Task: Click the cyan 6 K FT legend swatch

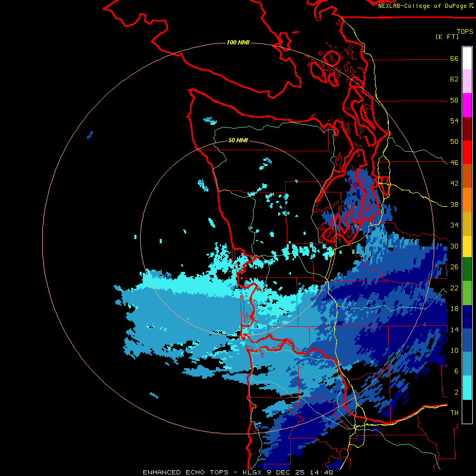Action: 467,388
